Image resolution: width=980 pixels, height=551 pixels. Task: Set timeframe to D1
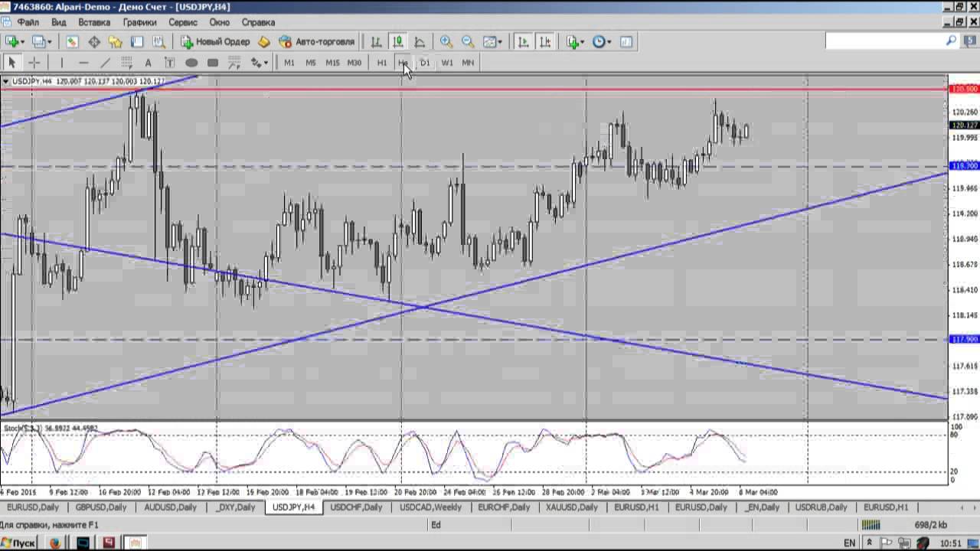(425, 63)
